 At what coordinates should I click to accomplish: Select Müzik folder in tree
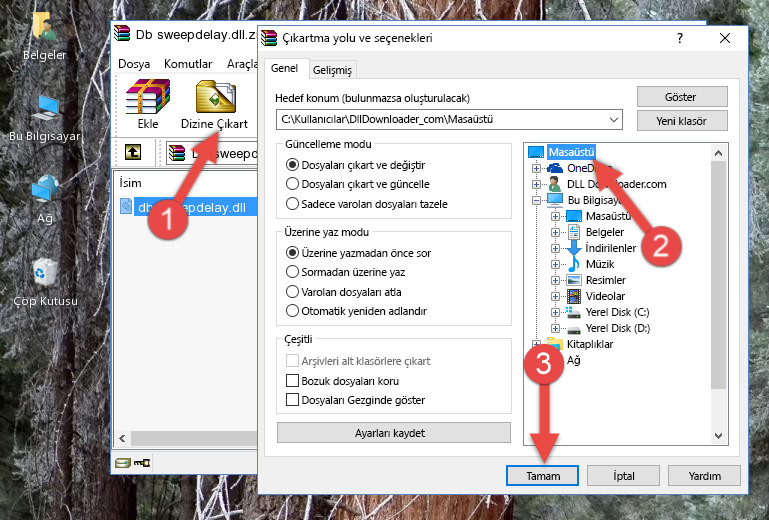pyautogui.click(x=600, y=264)
